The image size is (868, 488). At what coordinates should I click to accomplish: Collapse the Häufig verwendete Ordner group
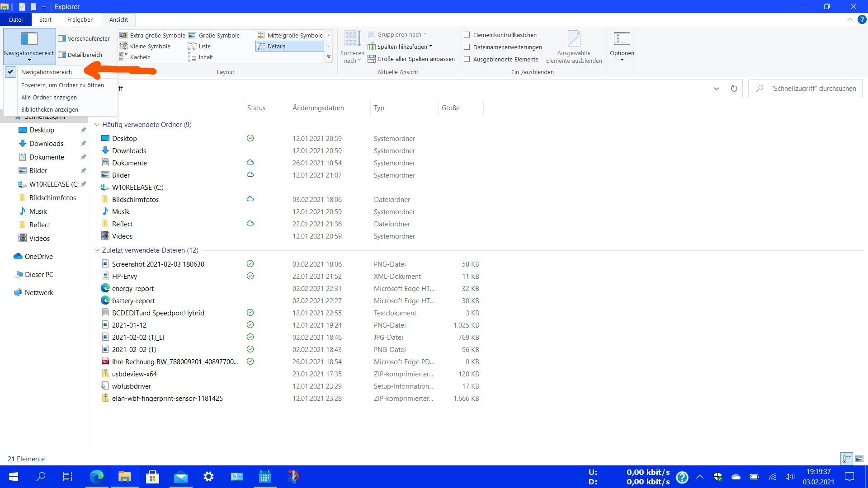point(97,125)
